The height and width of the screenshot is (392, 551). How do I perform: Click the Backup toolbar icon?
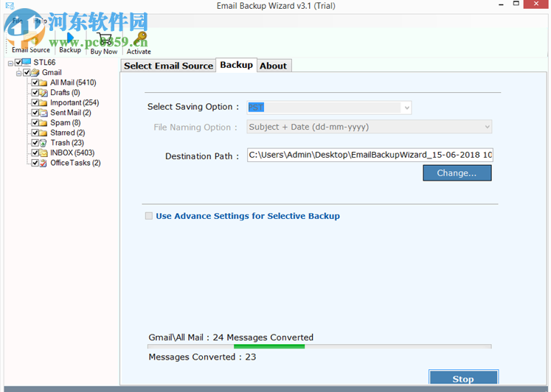tap(70, 38)
